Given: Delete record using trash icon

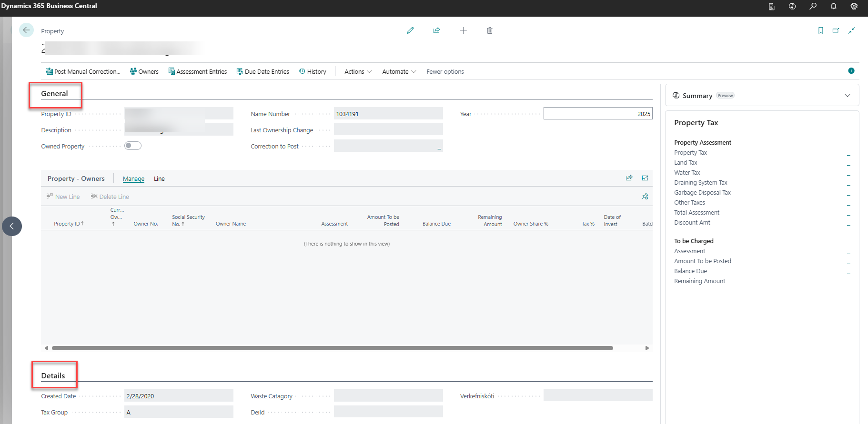Looking at the screenshot, I should (x=490, y=30).
